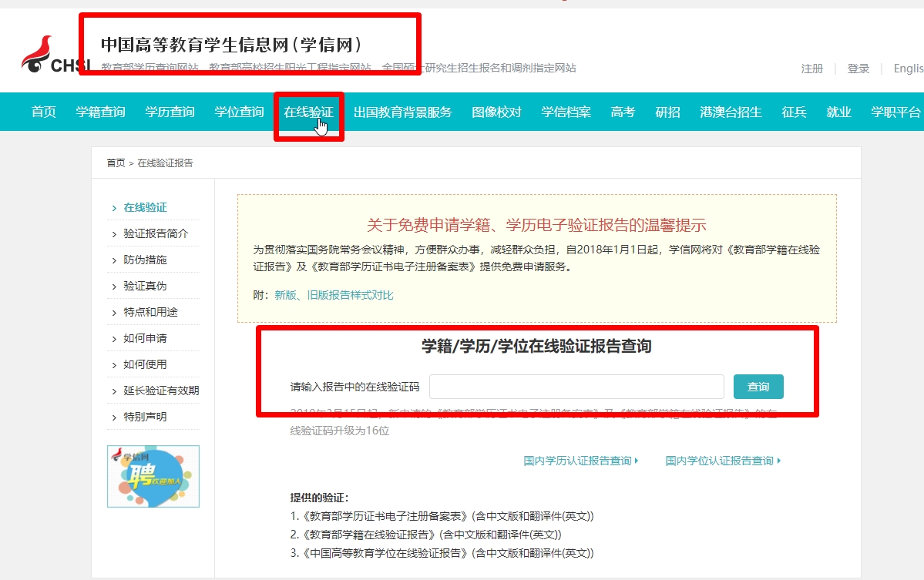The height and width of the screenshot is (580, 924).
Task: Click the 注册 link in the header
Action: tap(812, 69)
